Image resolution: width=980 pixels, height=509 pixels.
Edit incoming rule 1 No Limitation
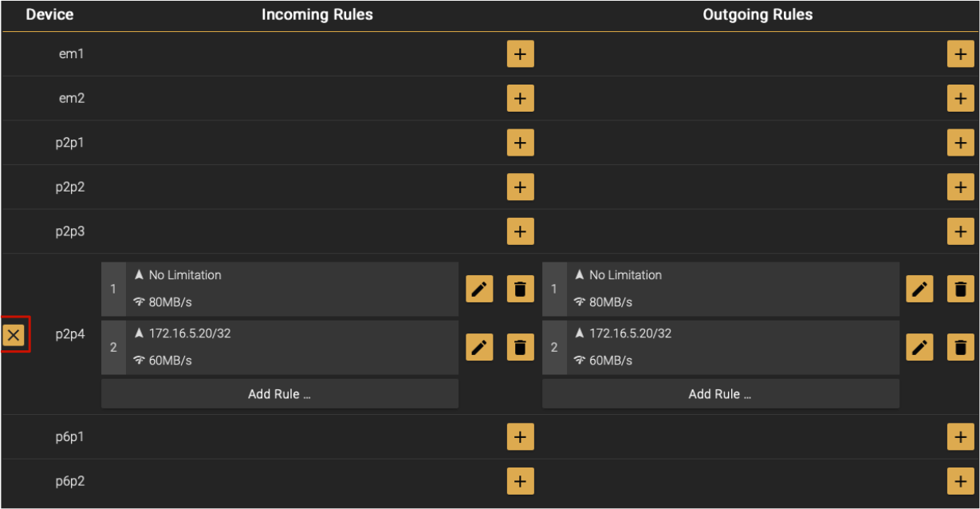coord(479,289)
